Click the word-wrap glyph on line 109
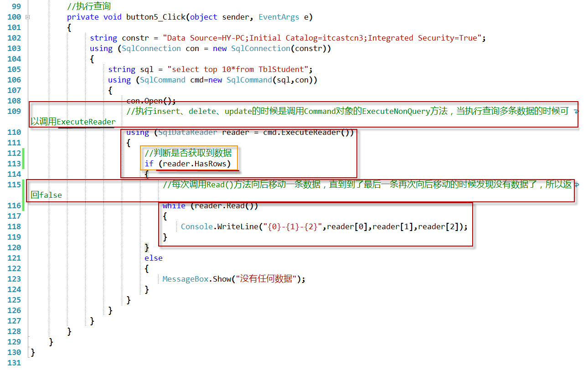This screenshot has width=588, height=370. coord(576,111)
